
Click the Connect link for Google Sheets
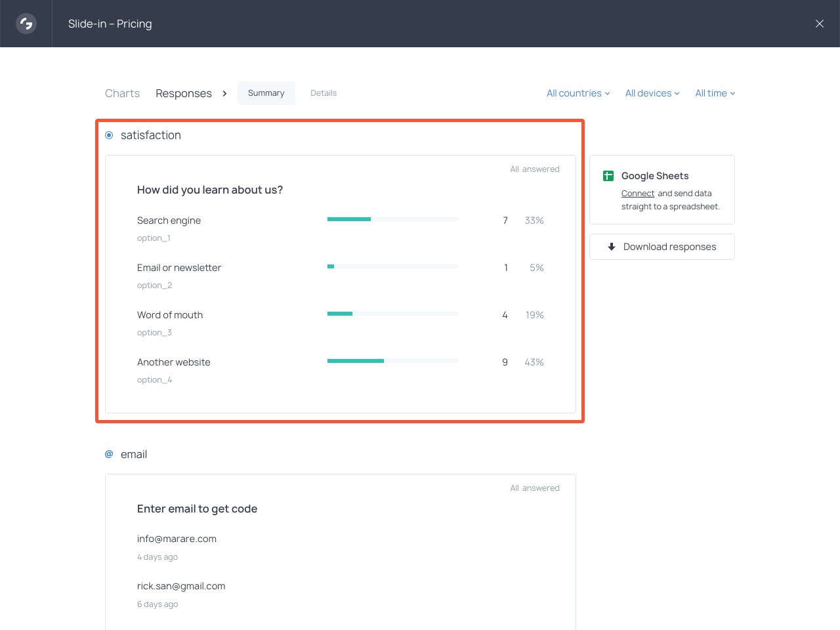tap(638, 194)
